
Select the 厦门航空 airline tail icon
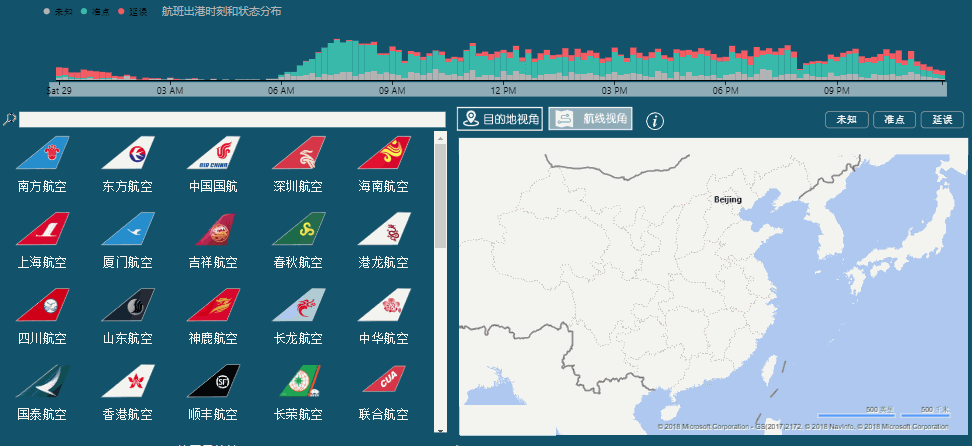pos(128,229)
